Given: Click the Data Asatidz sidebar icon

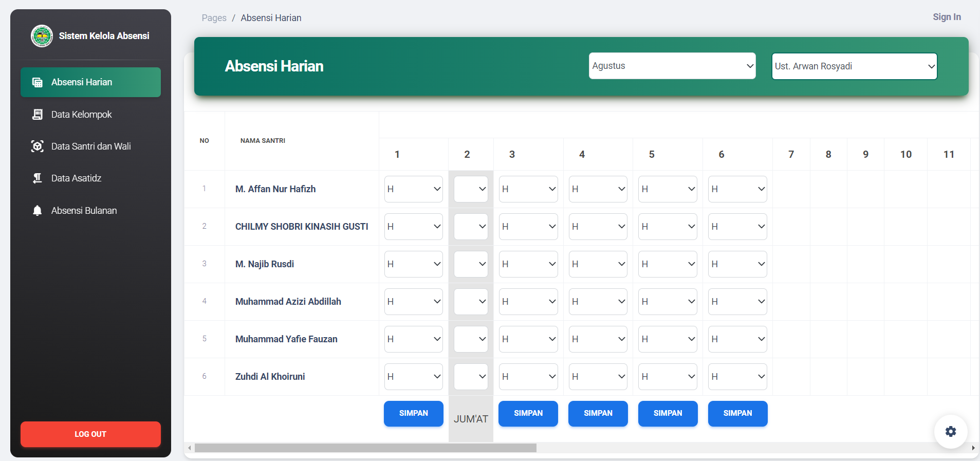Looking at the screenshot, I should [38, 178].
